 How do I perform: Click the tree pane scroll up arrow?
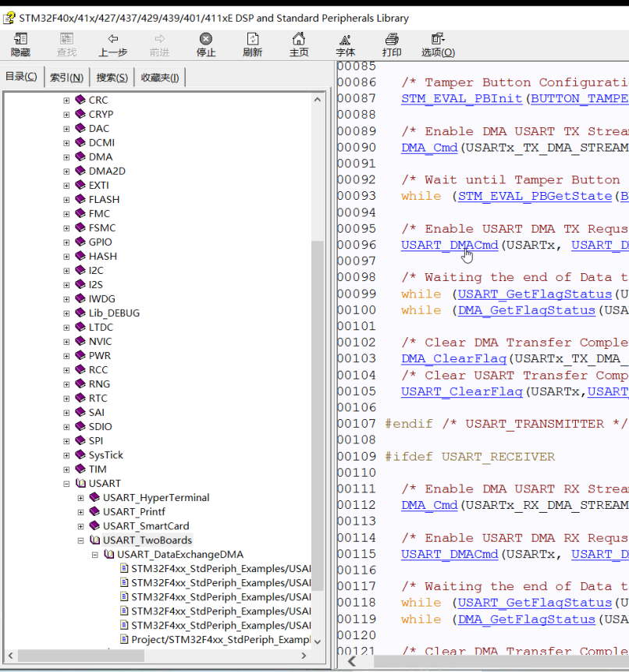click(318, 99)
